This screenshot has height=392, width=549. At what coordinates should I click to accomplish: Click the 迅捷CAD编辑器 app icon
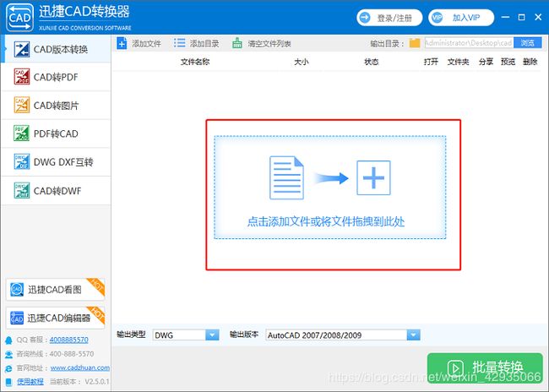[17, 318]
